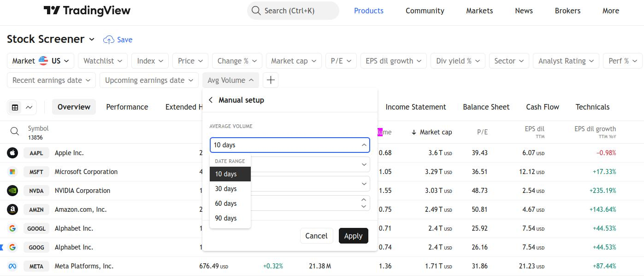Screen dimensions: 644x279
Task: Open table layout chevron dropdown
Action: tap(29, 107)
